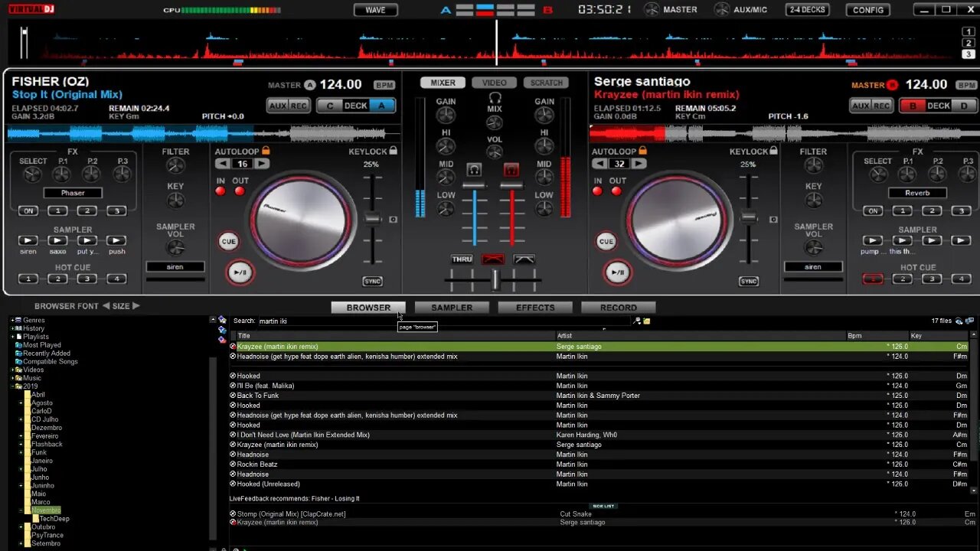Select the middle red crossfader curve icon
Screen dimensions: 980x551
(494, 259)
